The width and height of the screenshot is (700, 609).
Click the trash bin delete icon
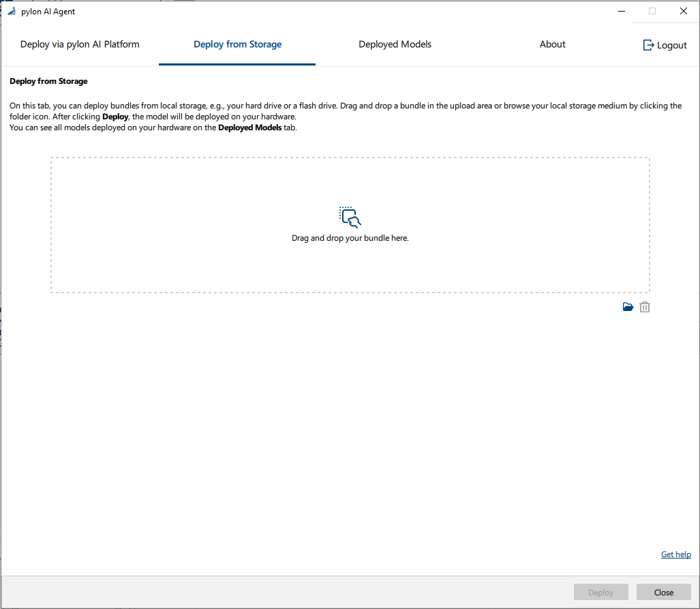[x=645, y=307]
